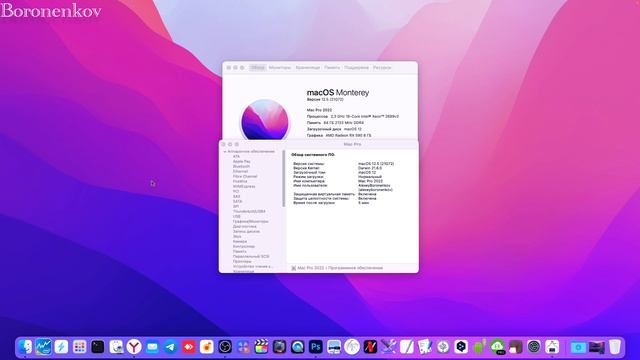This screenshot has width=640, height=360.
Task: Open the blue folder in the Dock
Action: point(578,347)
